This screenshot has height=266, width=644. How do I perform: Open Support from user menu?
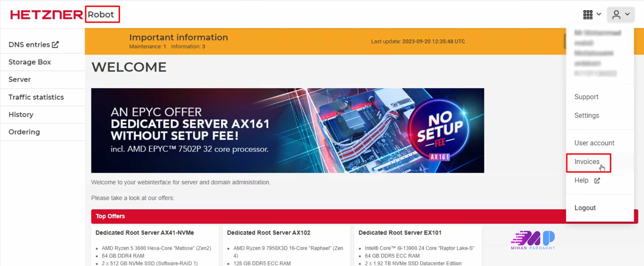pyautogui.click(x=586, y=97)
